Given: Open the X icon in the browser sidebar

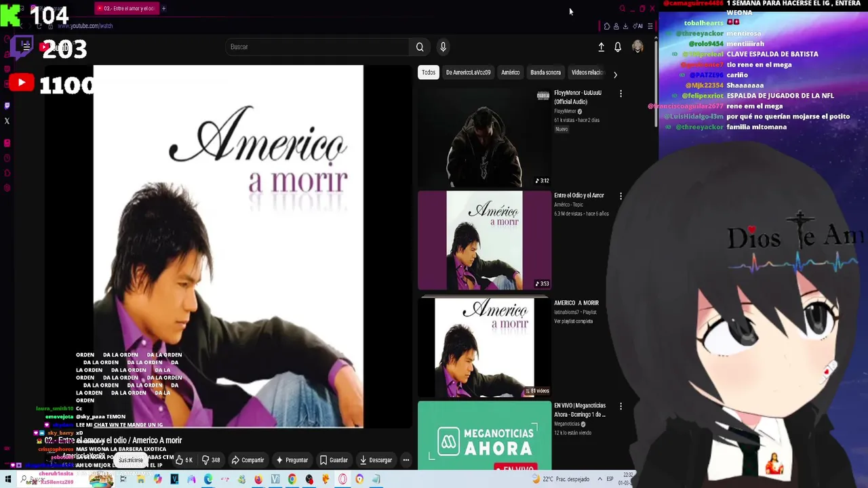Looking at the screenshot, I should (x=7, y=121).
